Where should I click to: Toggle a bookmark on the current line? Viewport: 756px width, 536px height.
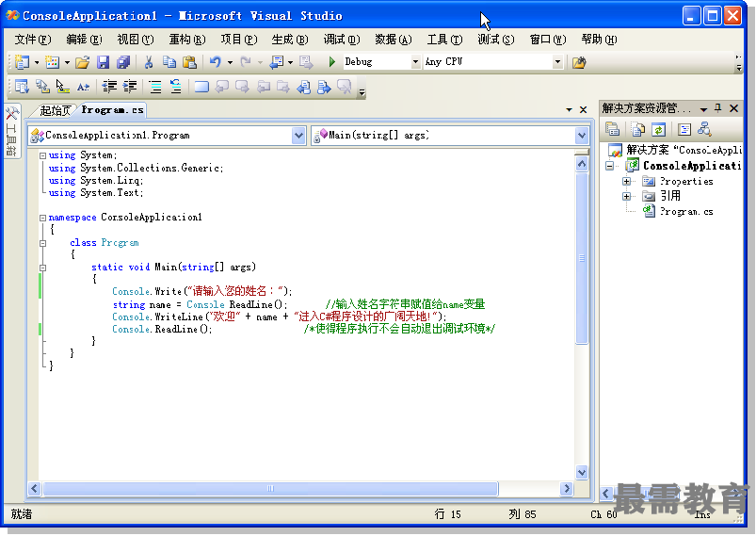click(201, 87)
